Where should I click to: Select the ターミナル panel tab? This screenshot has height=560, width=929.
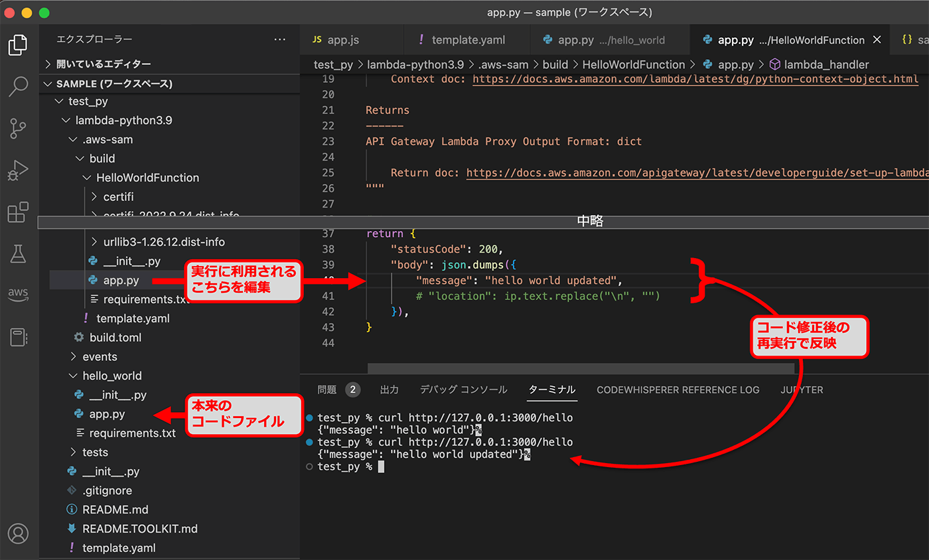click(x=551, y=389)
